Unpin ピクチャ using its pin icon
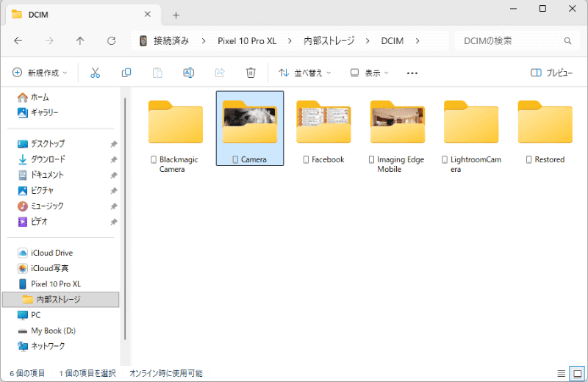The width and height of the screenshot is (588, 382). (x=114, y=191)
